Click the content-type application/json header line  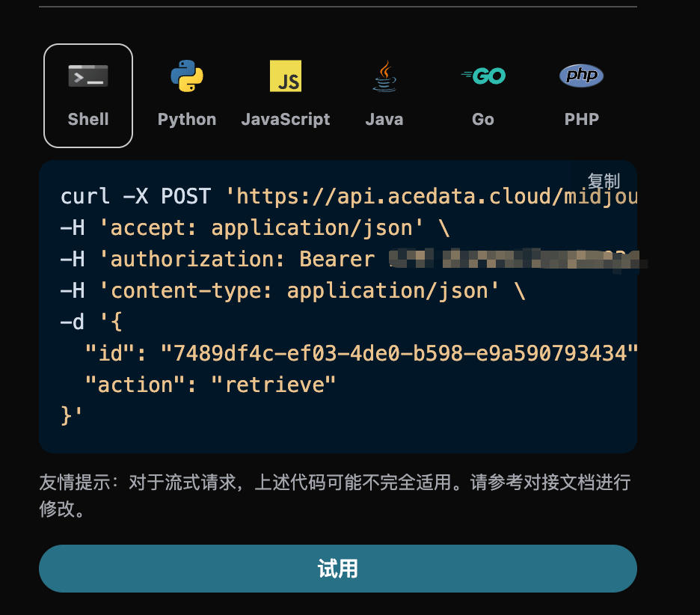(x=293, y=291)
